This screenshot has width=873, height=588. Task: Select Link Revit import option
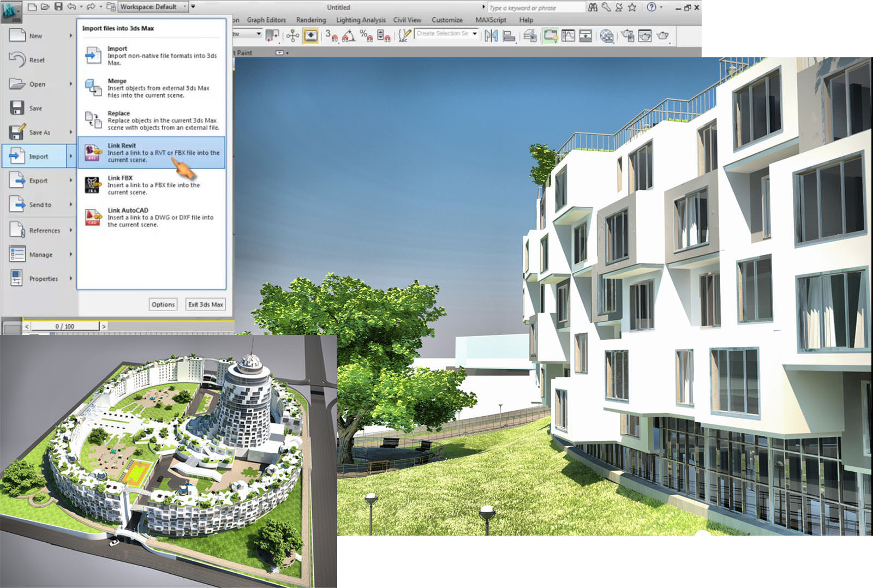pyautogui.click(x=152, y=153)
